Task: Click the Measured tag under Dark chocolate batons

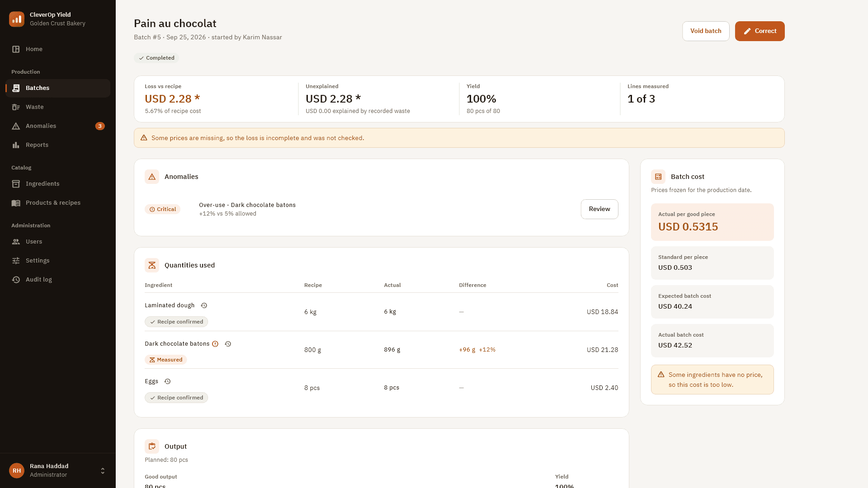Action: [166, 360]
